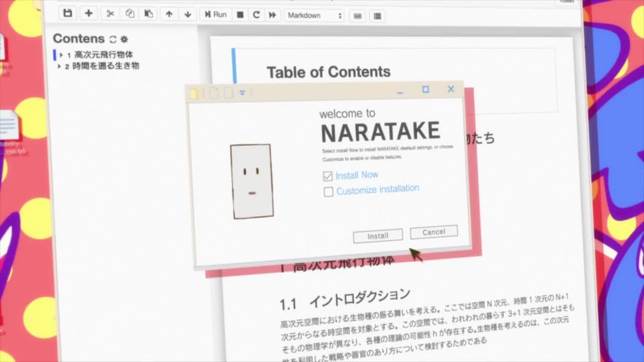Paste cells using the clipboard icon
This screenshot has width=644, height=362.
tap(148, 14)
